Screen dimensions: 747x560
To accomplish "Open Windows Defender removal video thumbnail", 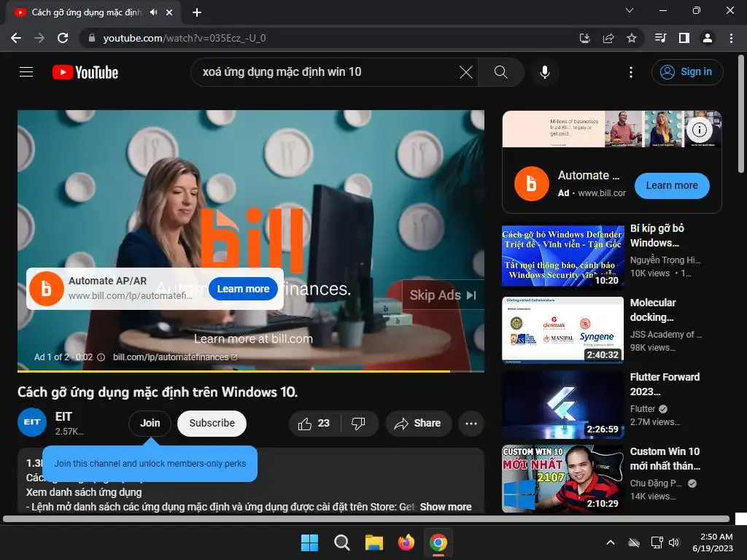I will coord(562,257).
